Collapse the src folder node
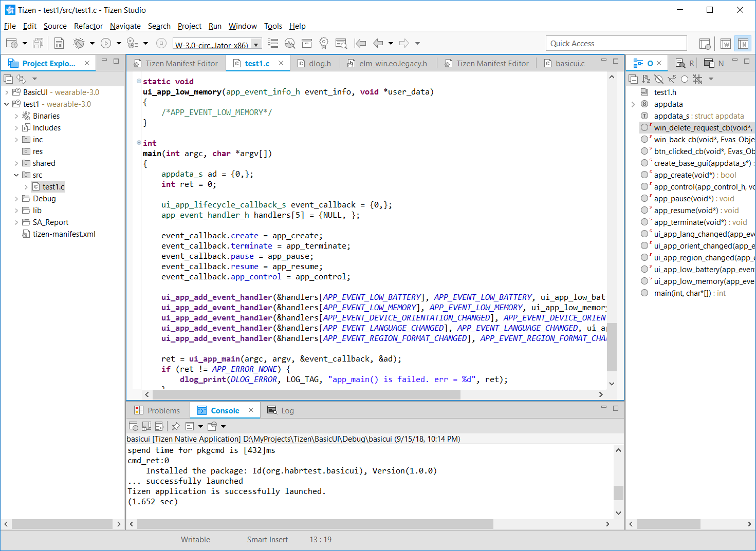Viewport: 756px width, 551px height. point(16,175)
